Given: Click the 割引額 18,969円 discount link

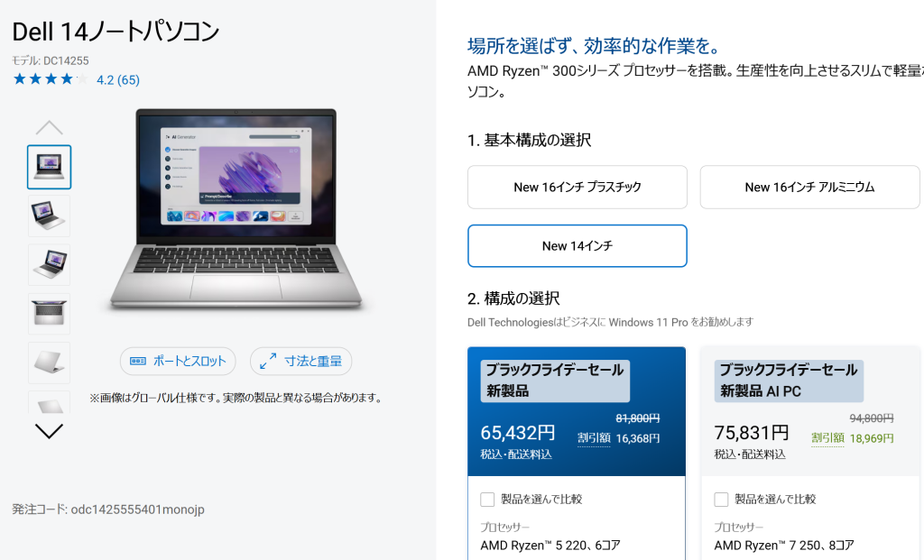Looking at the screenshot, I should click(852, 438).
